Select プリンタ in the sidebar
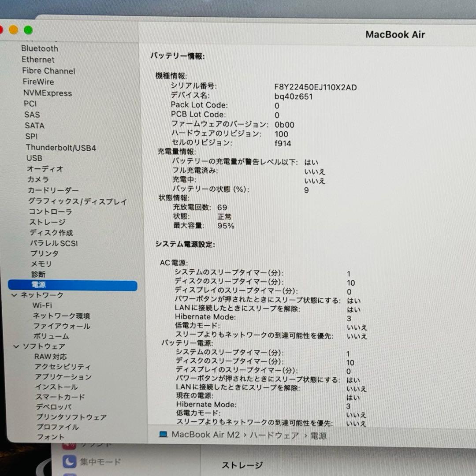 pyautogui.click(x=45, y=253)
